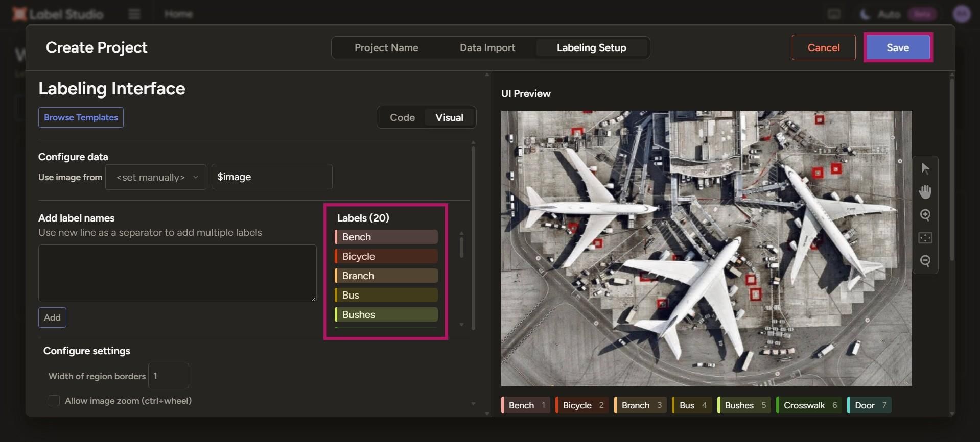Select Crosswalk label in the preview
Image resolution: width=980 pixels, height=442 pixels.
pyautogui.click(x=809, y=405)
